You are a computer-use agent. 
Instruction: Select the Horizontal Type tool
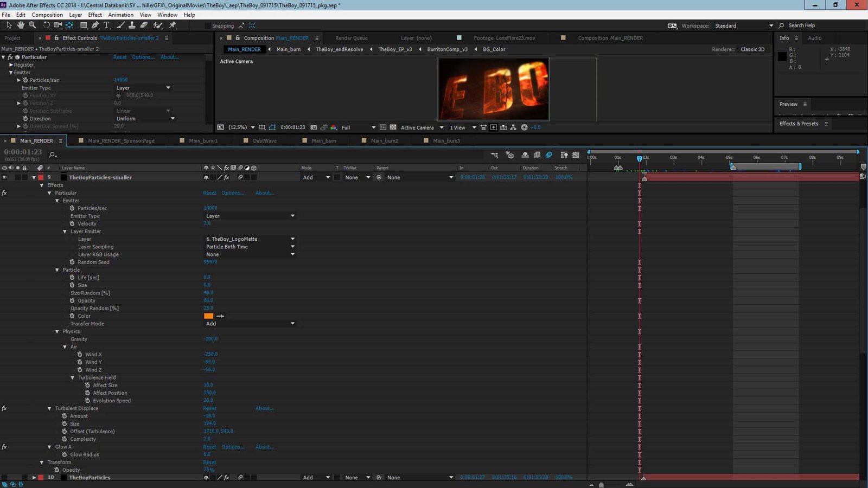[107, 25]
